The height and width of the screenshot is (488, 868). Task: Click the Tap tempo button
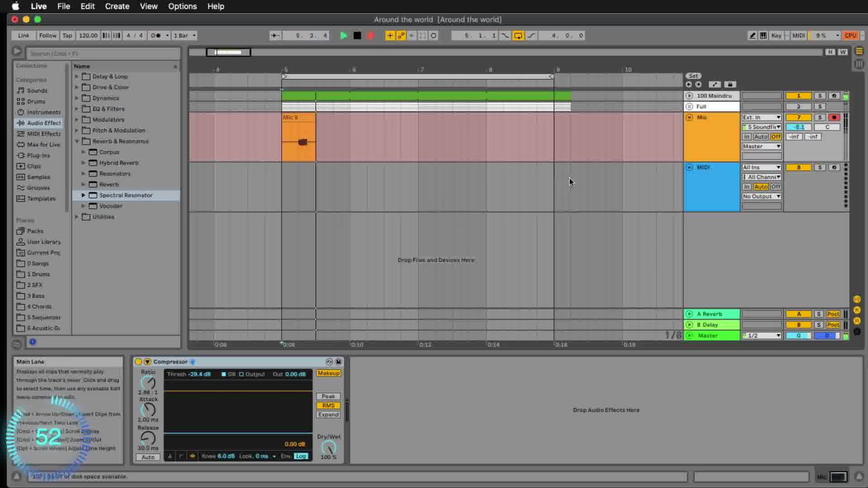tap(67, 36)
